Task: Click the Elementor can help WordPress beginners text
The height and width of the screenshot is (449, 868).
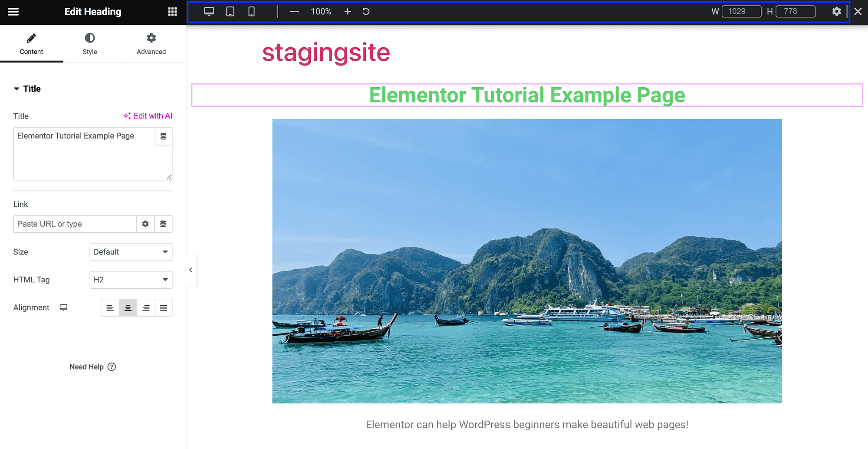Action: (527, 425)
